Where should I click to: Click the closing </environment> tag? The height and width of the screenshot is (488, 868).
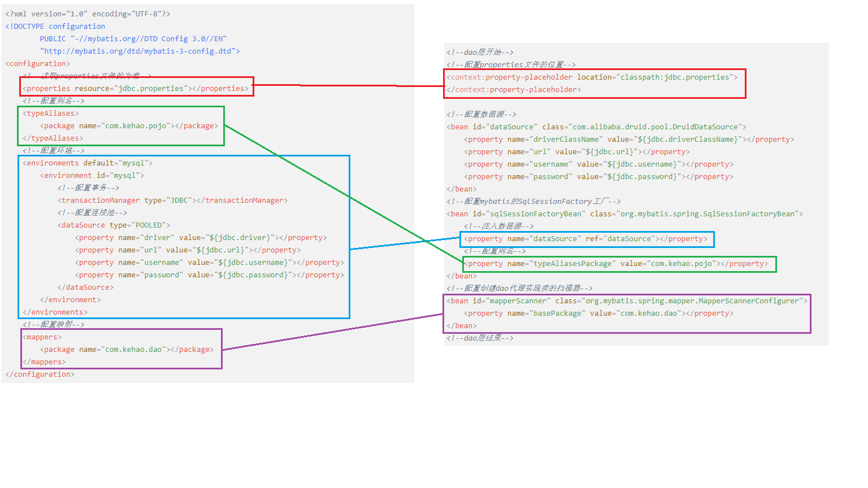pyautogui.click(x=70, y=299)
